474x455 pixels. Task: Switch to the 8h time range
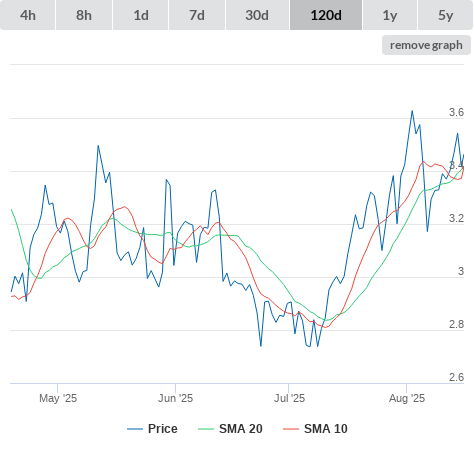pyautogui.click(x=84, y=15)
